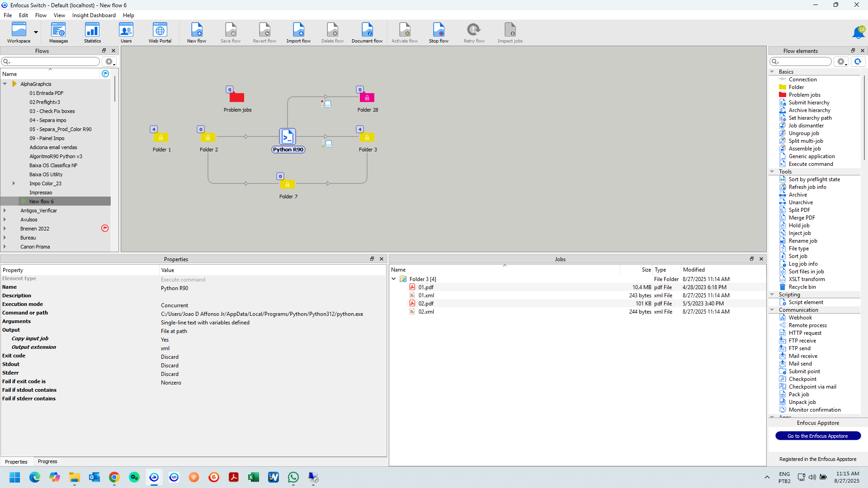Open WhatsApp from the taskbar
Image resolution: width=868 pixels, height=488 pixels.
pos(293,477)
